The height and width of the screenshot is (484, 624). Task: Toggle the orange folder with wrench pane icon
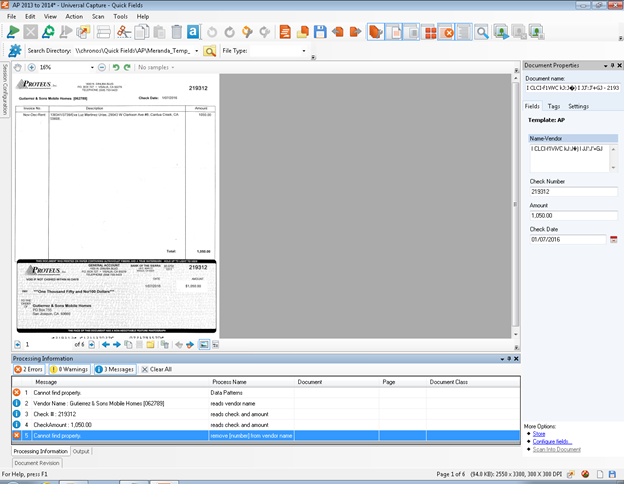pos(375,32)
